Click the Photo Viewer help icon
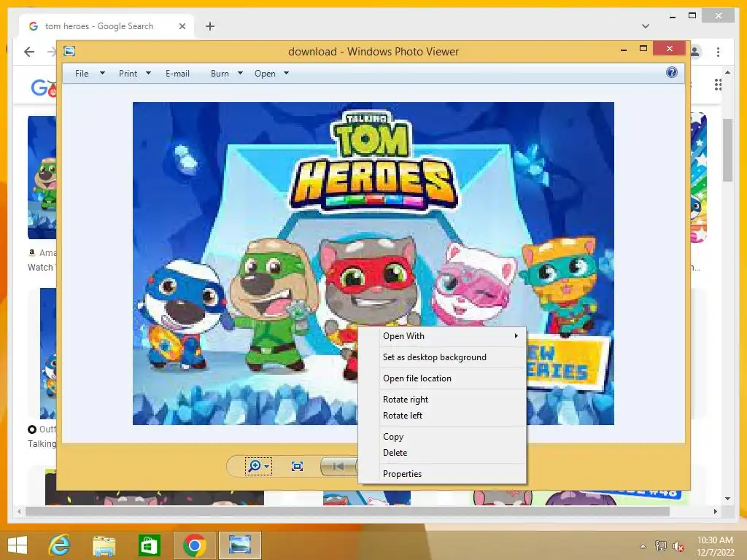Screen dimensions: 747x560 pos(672,72)
